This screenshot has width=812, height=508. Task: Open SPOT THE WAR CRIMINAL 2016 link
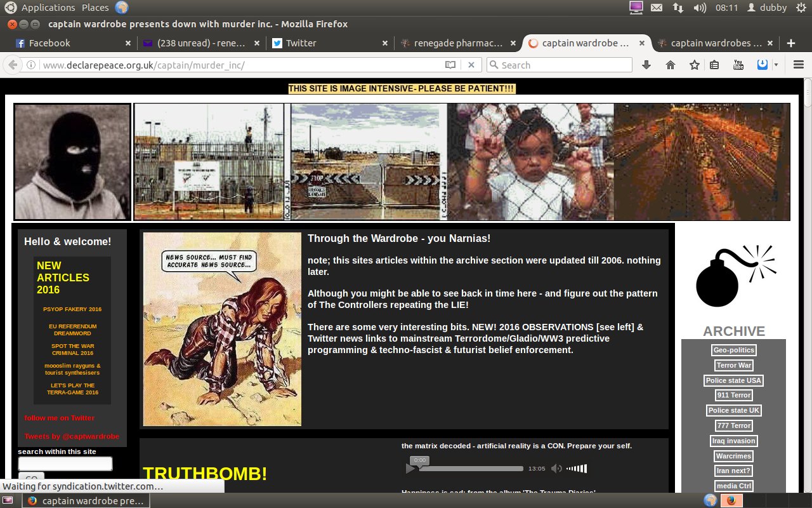72,350
